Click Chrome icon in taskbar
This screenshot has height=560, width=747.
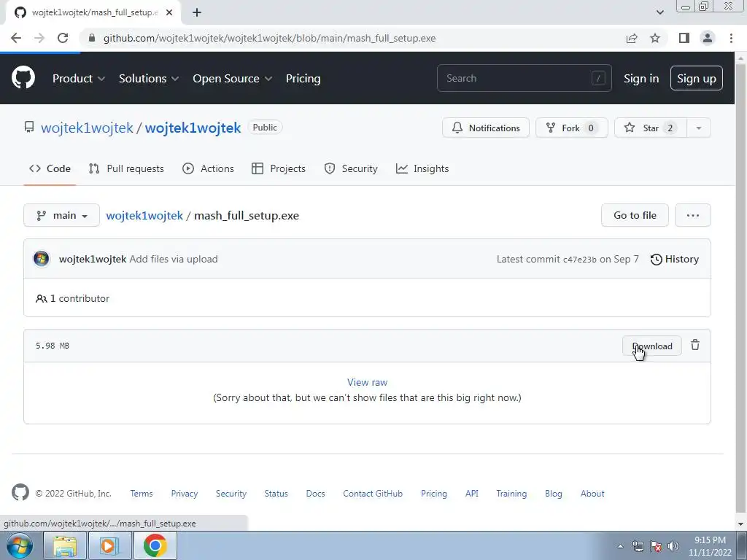coord(155,545)
